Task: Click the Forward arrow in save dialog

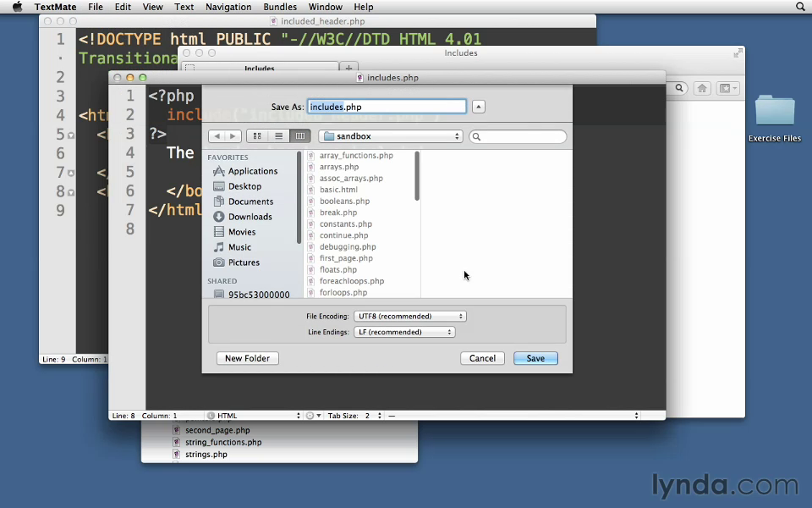Action: (x=233, y=135)
